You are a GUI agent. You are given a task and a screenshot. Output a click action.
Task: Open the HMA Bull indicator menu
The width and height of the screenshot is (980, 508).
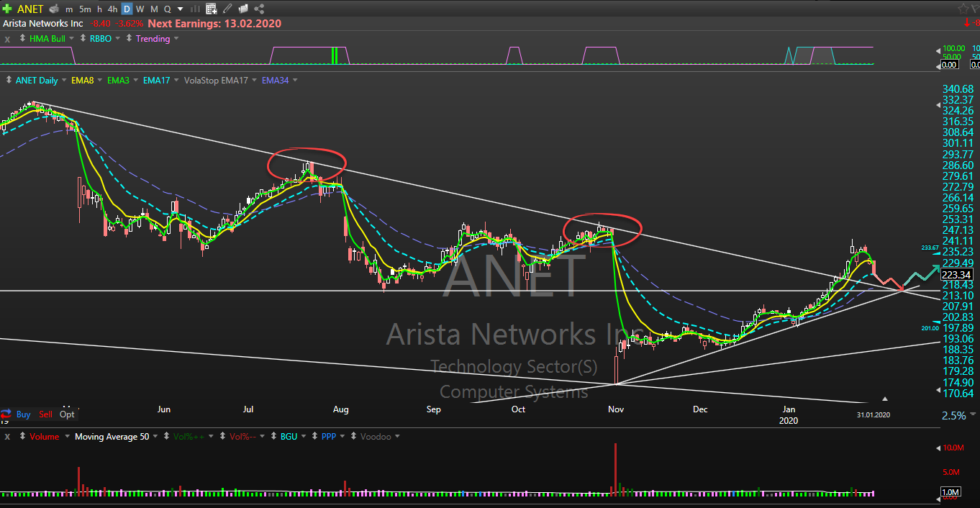point(47,39)
